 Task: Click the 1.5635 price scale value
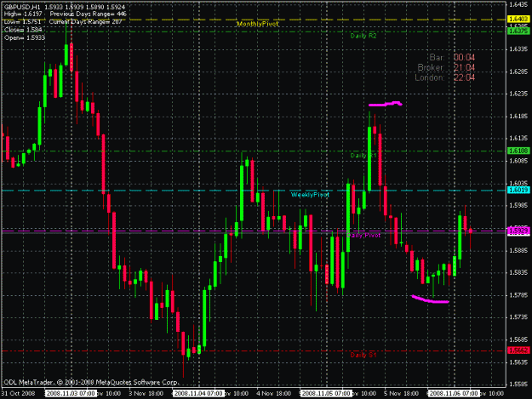518,362
